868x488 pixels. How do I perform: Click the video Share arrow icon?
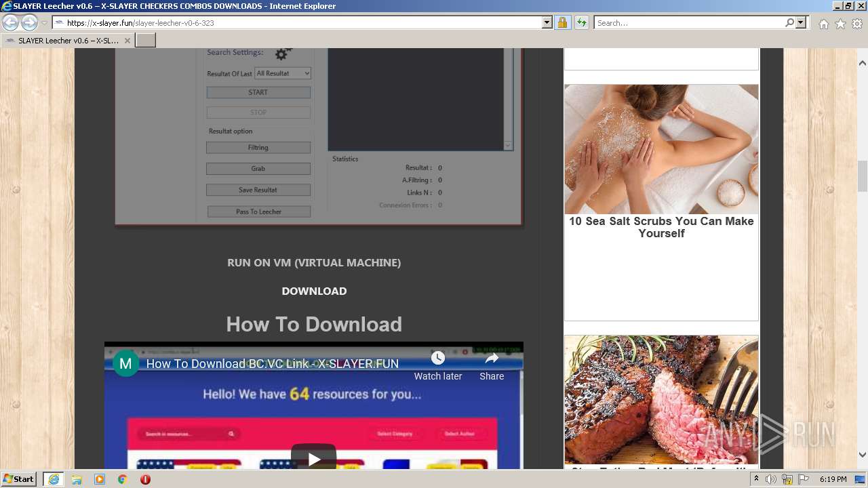[492, 358]
